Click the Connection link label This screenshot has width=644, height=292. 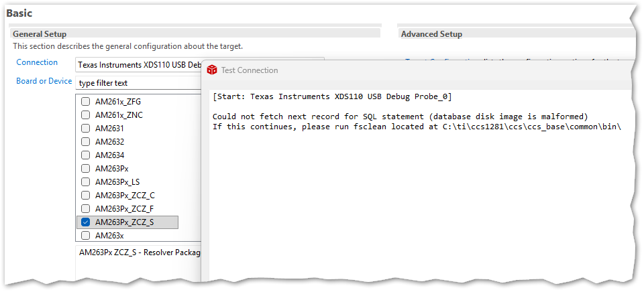tap(37, 63)
